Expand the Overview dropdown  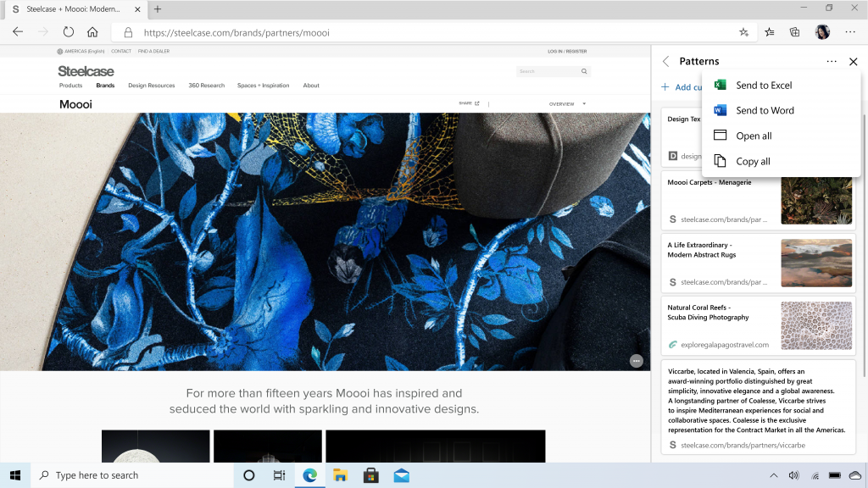567,104
